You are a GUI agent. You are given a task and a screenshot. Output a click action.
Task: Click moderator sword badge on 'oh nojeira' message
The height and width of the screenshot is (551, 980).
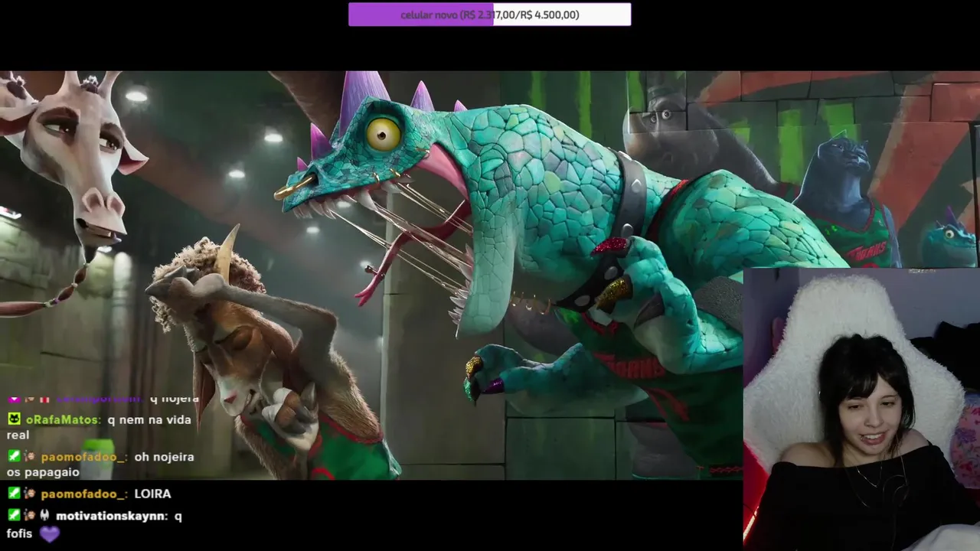tap(15, 456)
